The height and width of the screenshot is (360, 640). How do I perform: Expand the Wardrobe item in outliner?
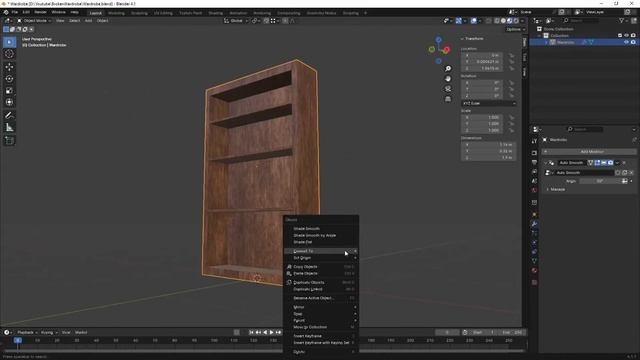547,42
